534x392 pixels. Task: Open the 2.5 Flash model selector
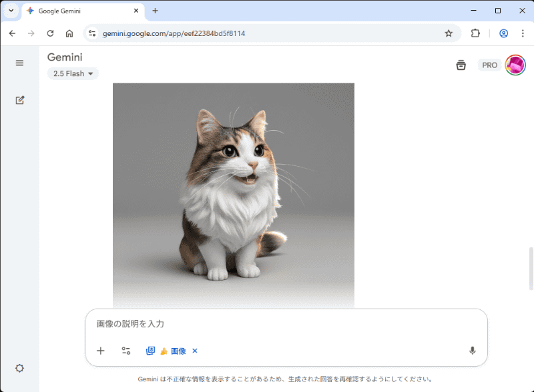coord(72,73)
